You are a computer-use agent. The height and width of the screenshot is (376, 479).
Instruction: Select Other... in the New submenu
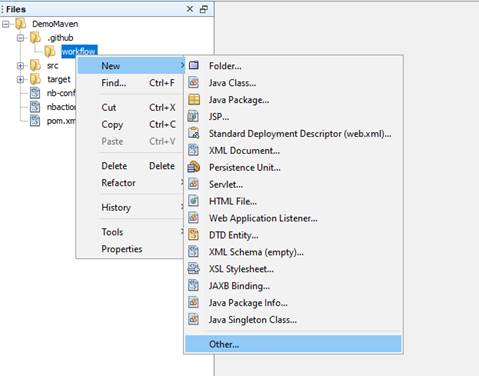tap(293, 344)
